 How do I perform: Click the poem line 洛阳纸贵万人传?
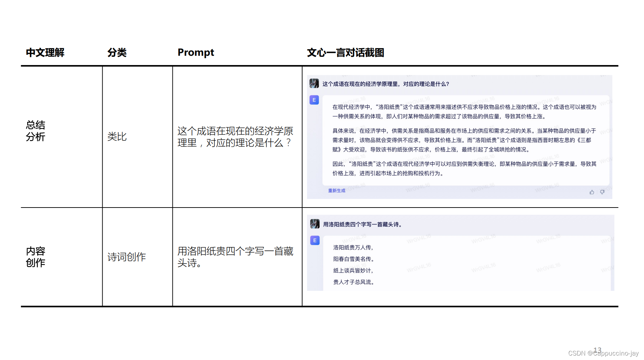pos(353,247)
